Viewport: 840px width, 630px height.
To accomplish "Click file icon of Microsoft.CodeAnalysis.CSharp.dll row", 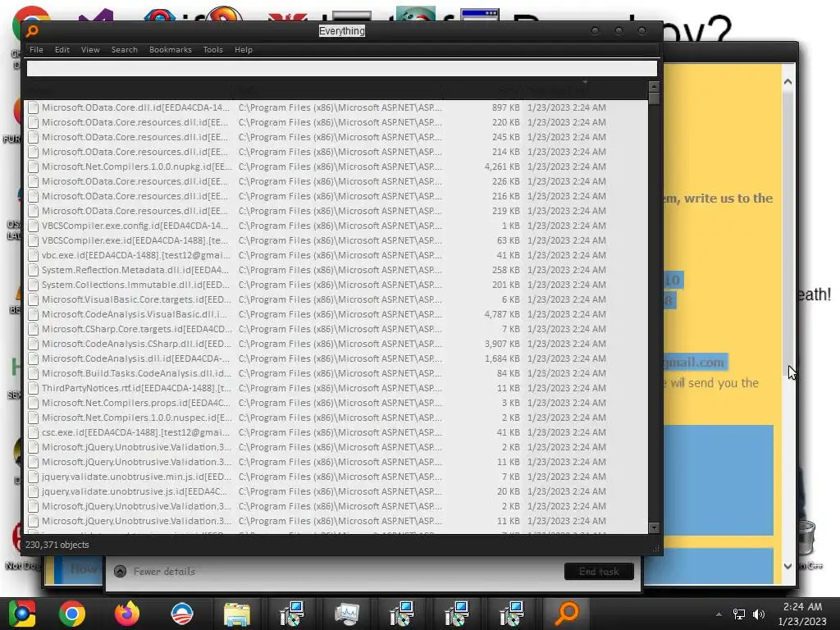I will coord(33,344).
